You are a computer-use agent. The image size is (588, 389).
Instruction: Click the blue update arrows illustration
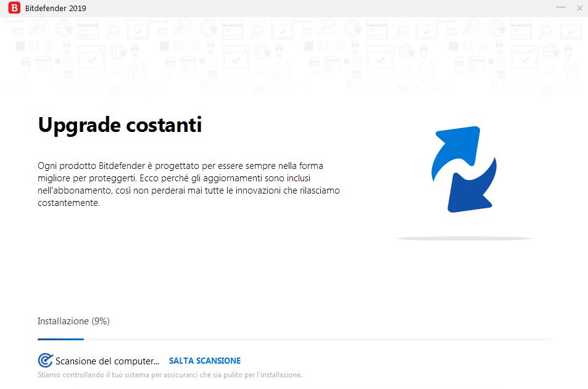tap(464, 170)
